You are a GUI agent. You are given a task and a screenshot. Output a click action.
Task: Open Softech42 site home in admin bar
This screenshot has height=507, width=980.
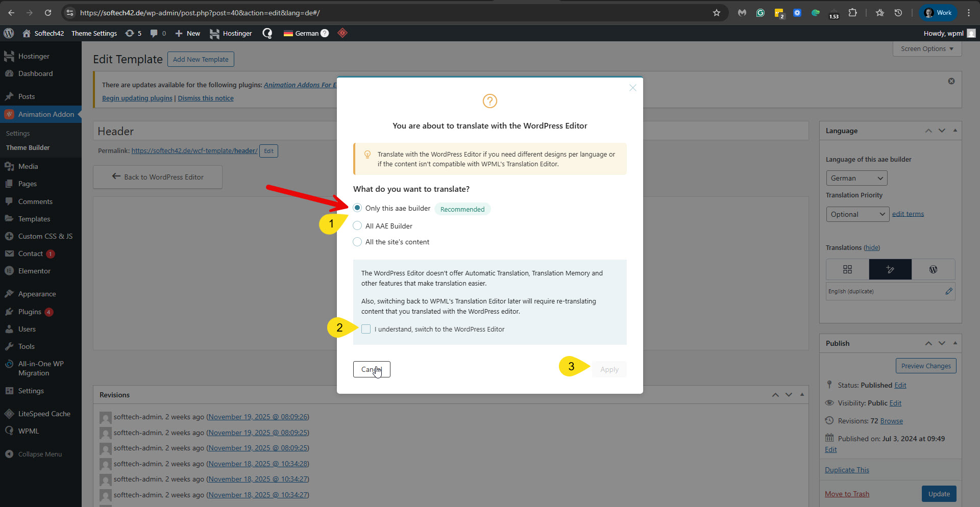(43, 33)
